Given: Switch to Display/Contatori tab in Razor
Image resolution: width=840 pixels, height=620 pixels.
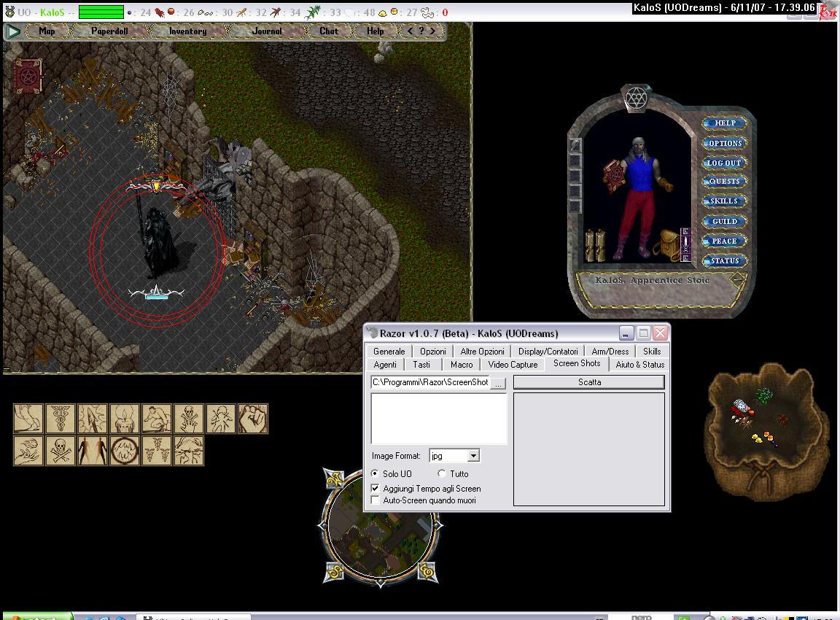Looking at the screenshot, I should click(x=548, y=352).
